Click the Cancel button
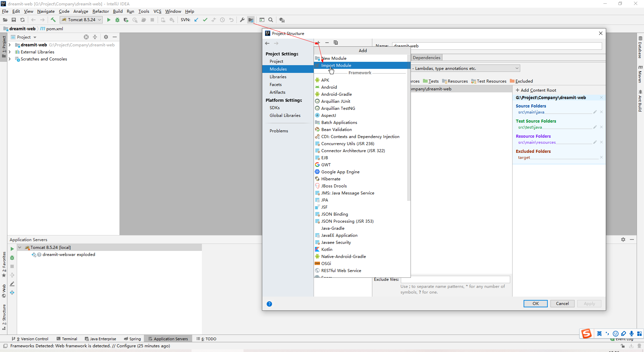 [562, 304]
